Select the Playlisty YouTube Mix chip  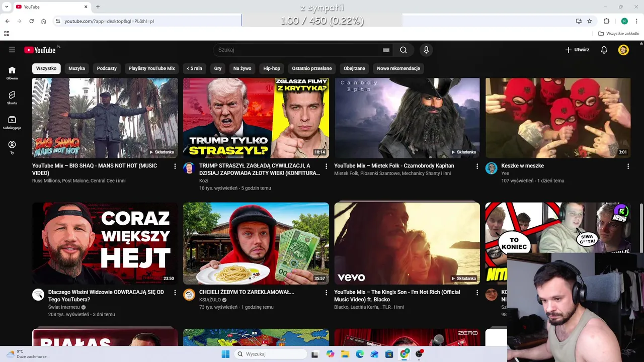pos(151,68)
